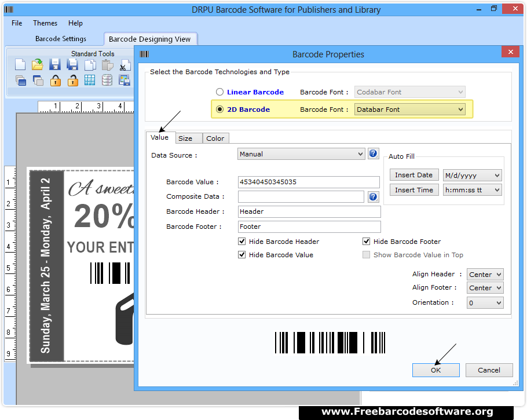Select the Linear Barcode radio button
The image size is (527, 420).
click(220, 92)
